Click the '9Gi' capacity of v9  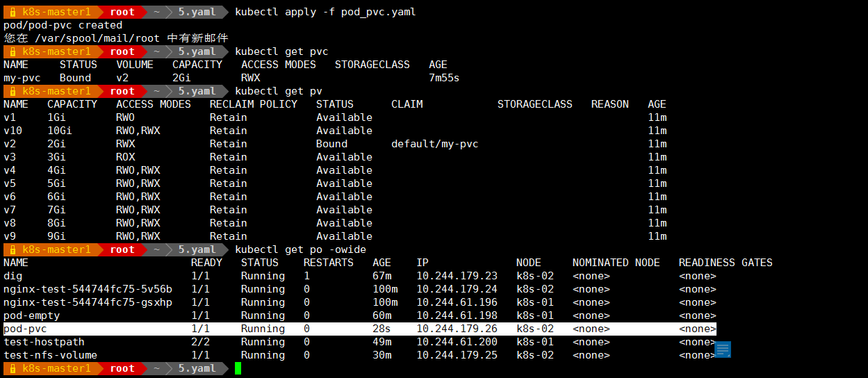pos(56,236)
